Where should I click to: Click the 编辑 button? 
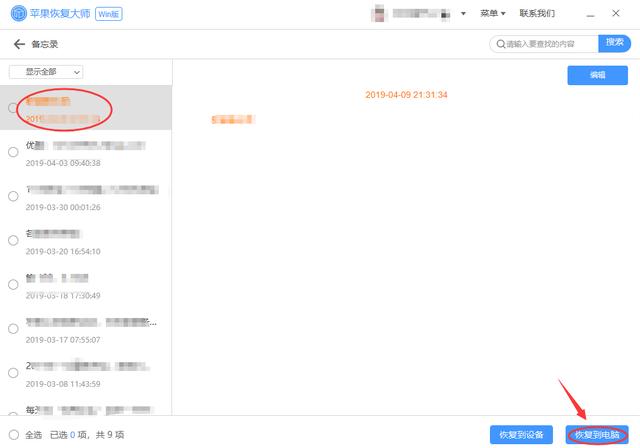(x=598, y=75)
